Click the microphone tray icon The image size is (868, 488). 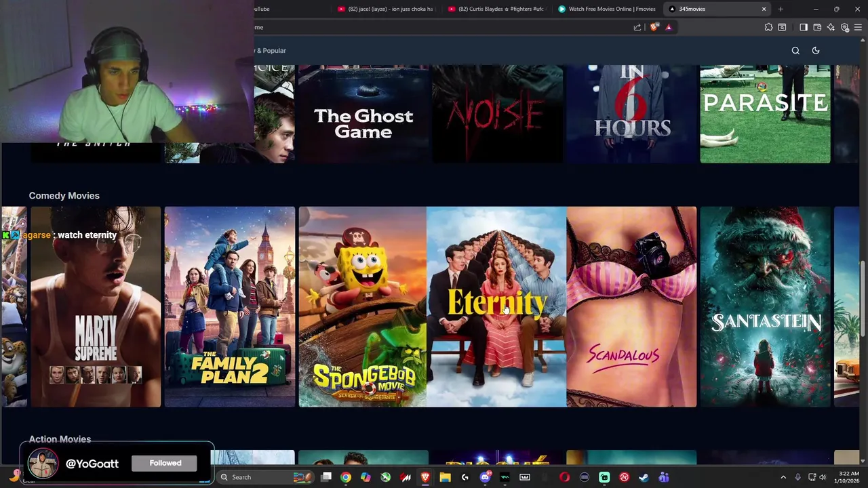pos(797,477)
